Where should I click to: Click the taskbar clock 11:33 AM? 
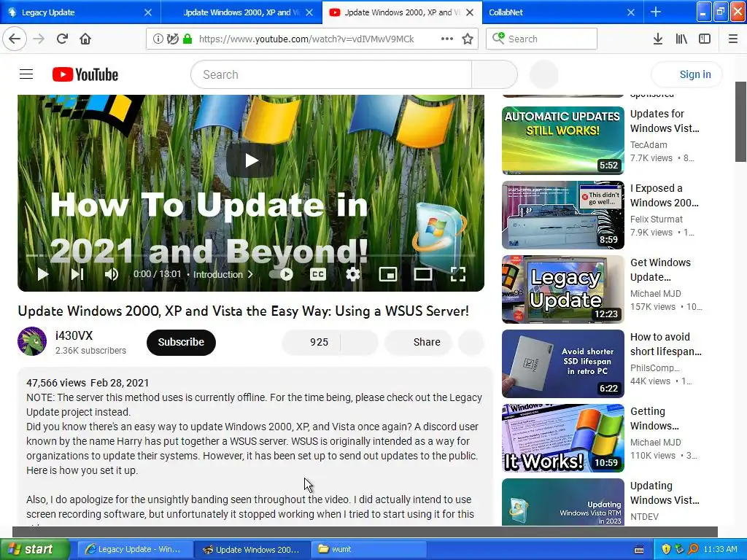click(720, 549)
